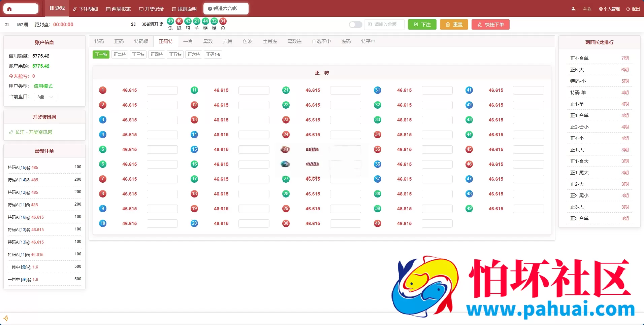
Task: Select number ball 14 in the betting grid
Action: 194,135
